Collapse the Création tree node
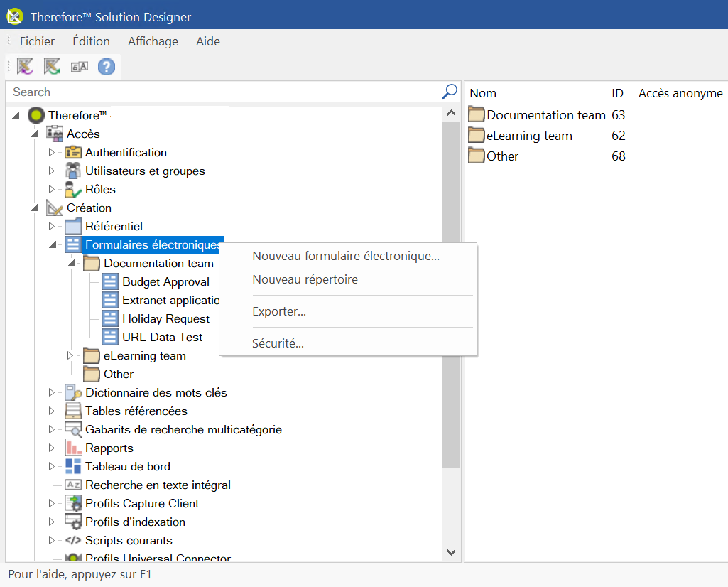Viewport: 728px width, 587px height. [33, 208]
